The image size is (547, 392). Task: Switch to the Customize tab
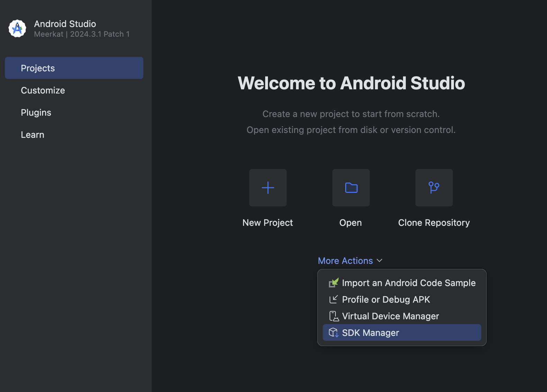tap(74, 90)
